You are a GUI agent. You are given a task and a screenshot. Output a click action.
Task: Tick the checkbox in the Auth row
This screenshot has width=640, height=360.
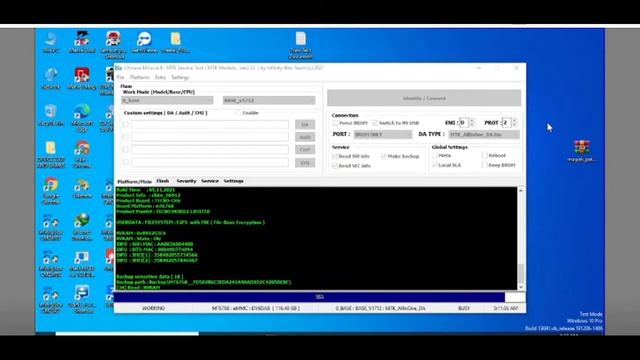click(x=125, y=137)
